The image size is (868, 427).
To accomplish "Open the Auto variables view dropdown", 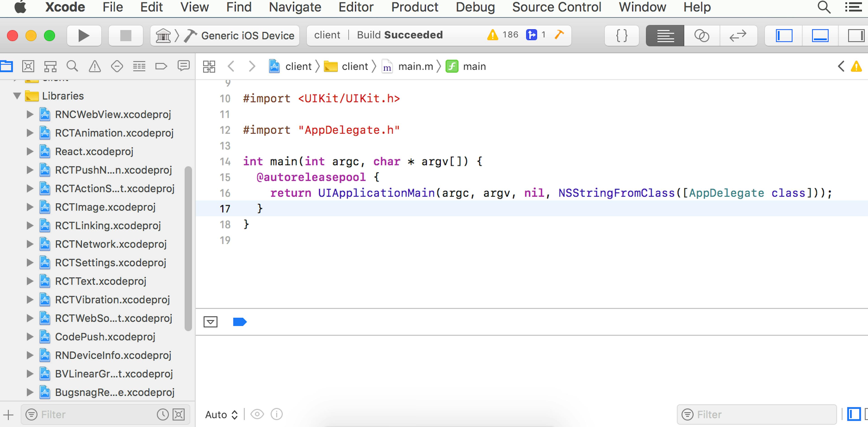I will pyautogui.click(x=221, y=414).
